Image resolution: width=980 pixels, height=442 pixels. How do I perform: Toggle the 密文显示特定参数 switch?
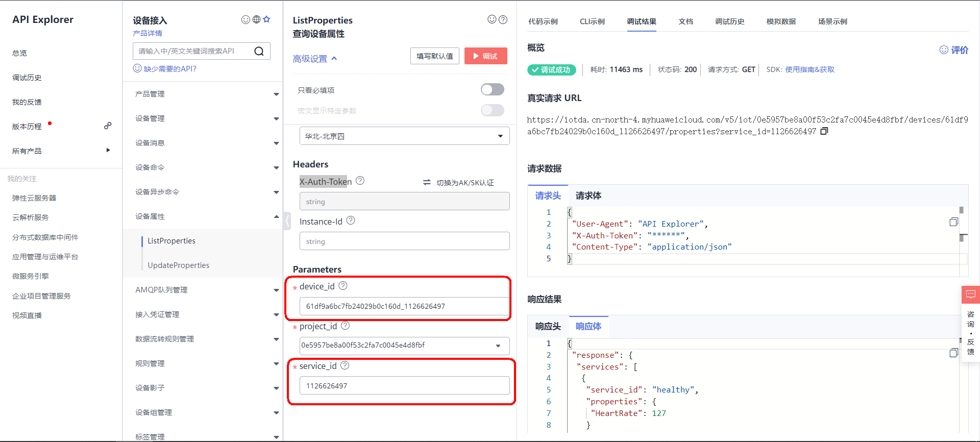[x=492, y=110]
